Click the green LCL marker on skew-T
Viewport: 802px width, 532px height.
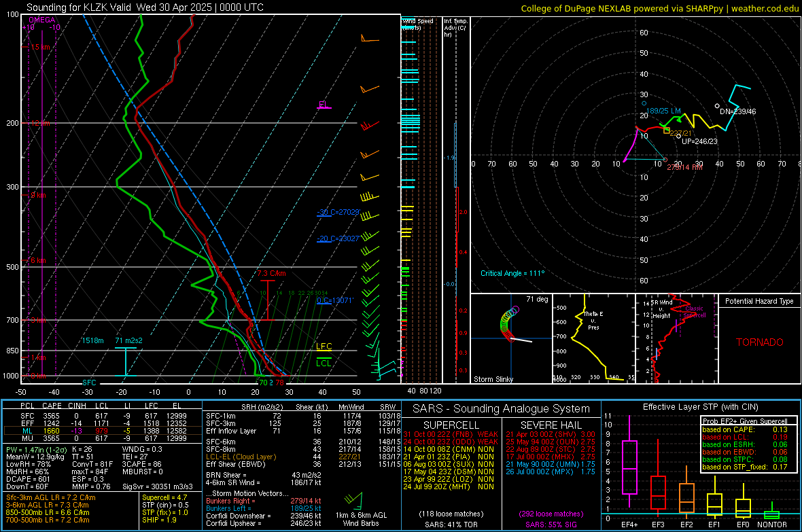324,363
